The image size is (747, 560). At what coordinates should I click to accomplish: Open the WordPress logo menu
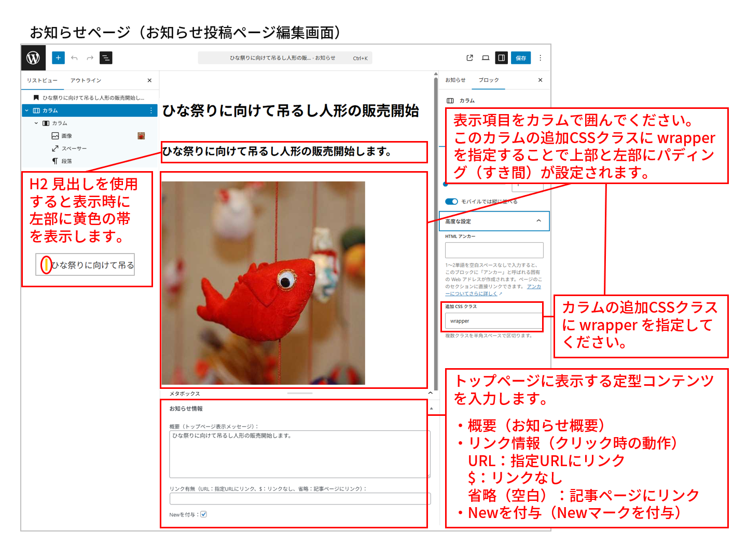(x=32, y=58)
